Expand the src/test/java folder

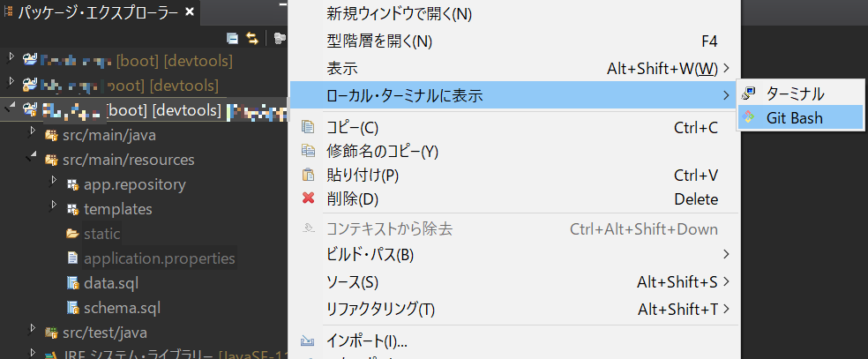(x=34, y=329)
